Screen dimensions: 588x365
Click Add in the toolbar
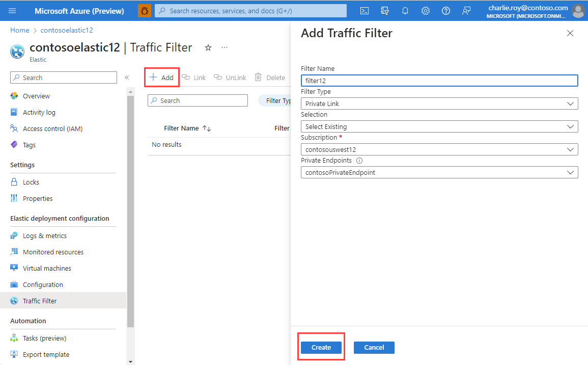[x=161, y=77]
